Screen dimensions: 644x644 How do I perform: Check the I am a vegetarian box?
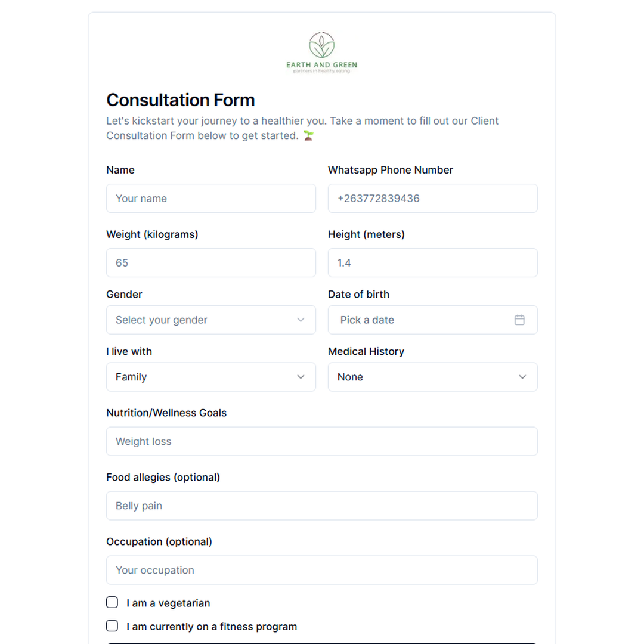[x=112, y=602]
